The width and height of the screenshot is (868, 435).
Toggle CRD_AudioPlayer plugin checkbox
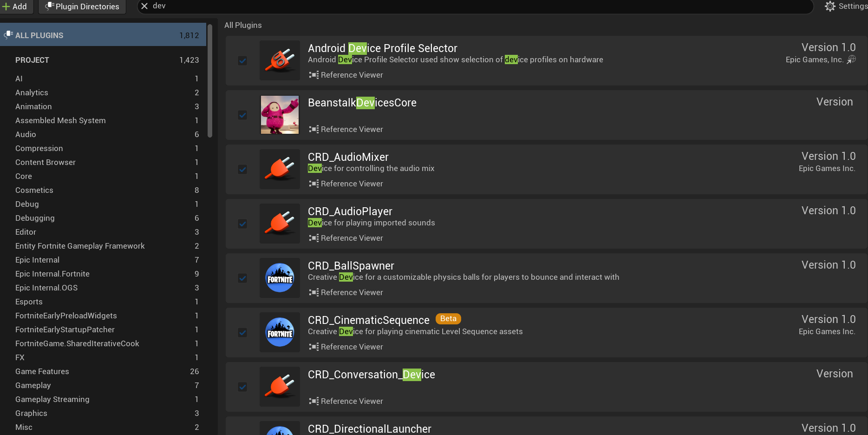coord(242,224)
